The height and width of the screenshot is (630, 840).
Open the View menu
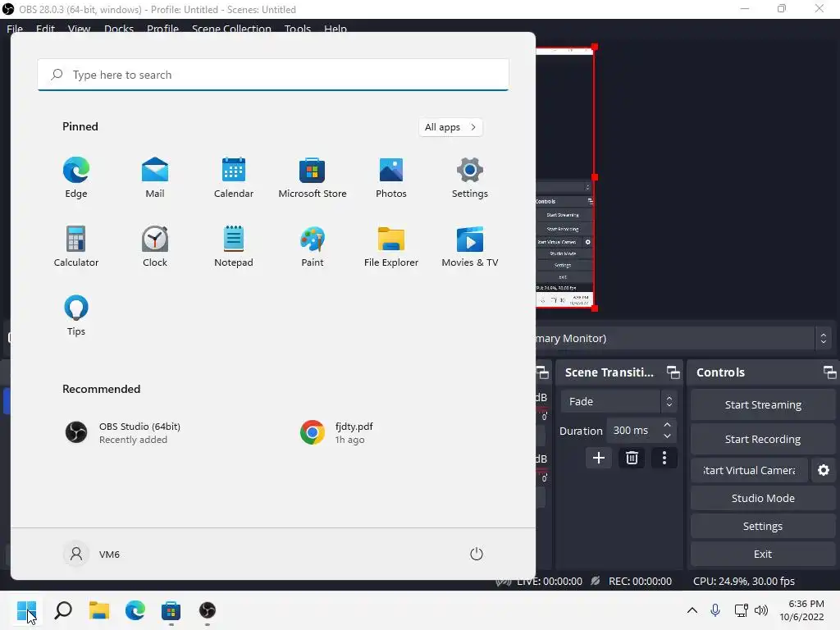coord(79,29)
